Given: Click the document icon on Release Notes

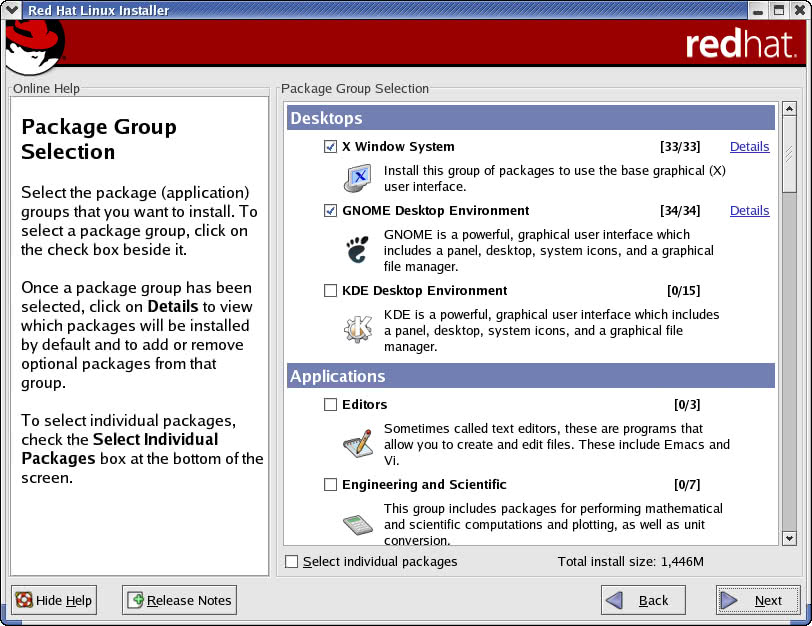Looking at the screenshot, I should 136,600.
